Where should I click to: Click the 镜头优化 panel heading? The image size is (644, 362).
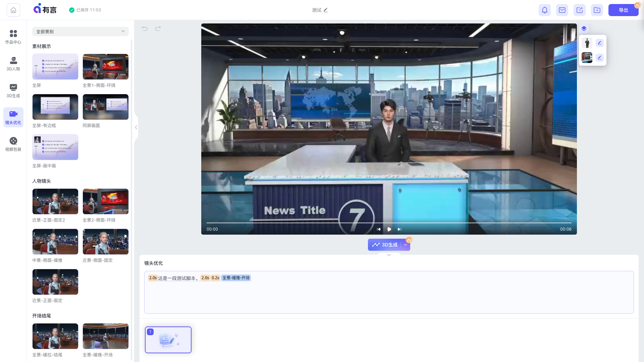[154, 263]
